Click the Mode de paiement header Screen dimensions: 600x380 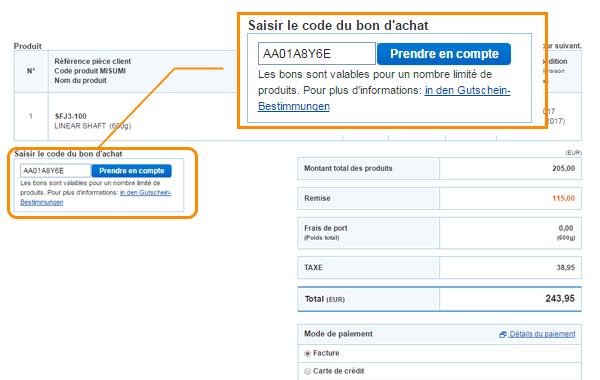[338, 334]
